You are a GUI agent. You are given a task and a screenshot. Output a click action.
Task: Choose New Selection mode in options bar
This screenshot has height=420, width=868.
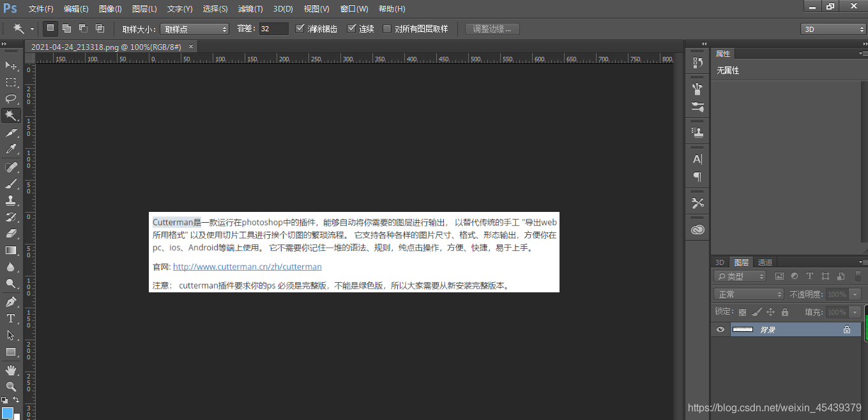tap(50, 29)
